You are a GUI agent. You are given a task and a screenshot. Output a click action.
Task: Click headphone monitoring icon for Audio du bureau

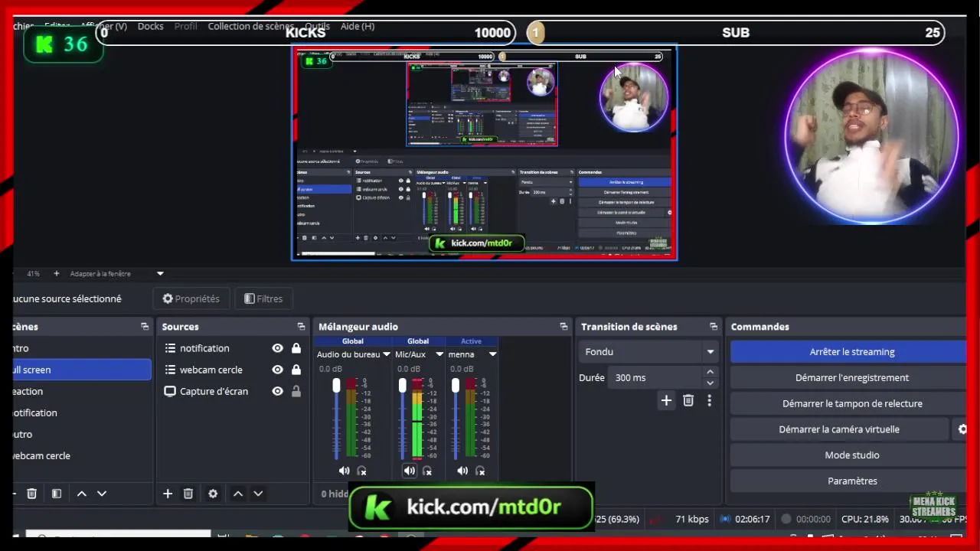[x=362, y=471]
